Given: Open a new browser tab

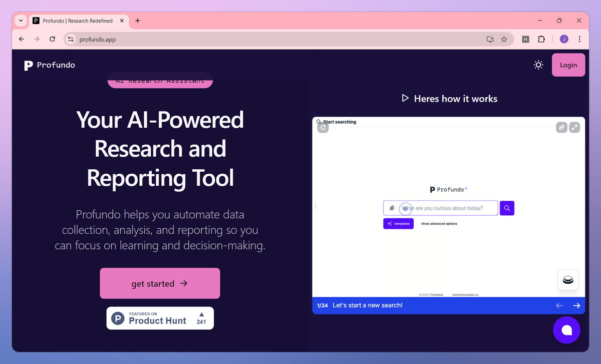Looking at the screenshot, I should point(138,21).
